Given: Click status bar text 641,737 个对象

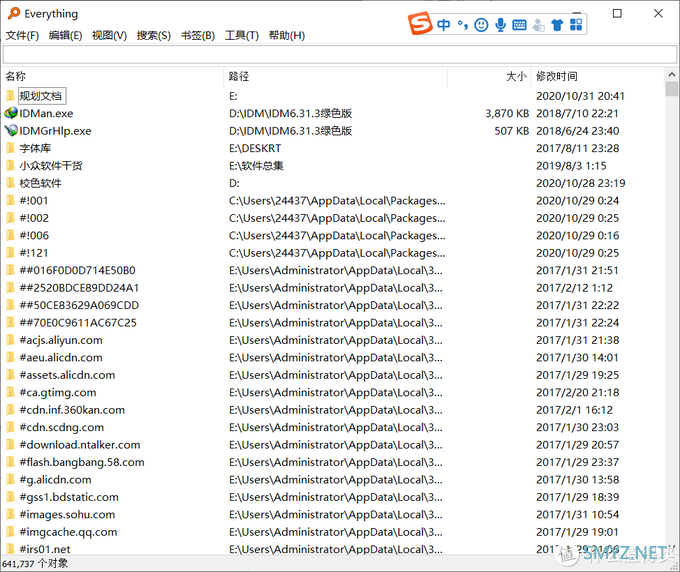Looking at the screenshot, I should (x=35, y=563).
